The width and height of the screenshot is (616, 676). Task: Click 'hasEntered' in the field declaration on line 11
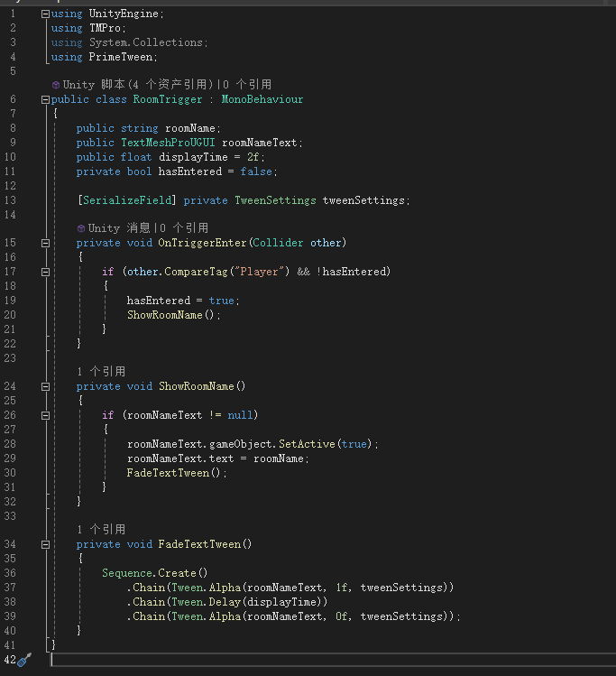click(x=190, y=171)
